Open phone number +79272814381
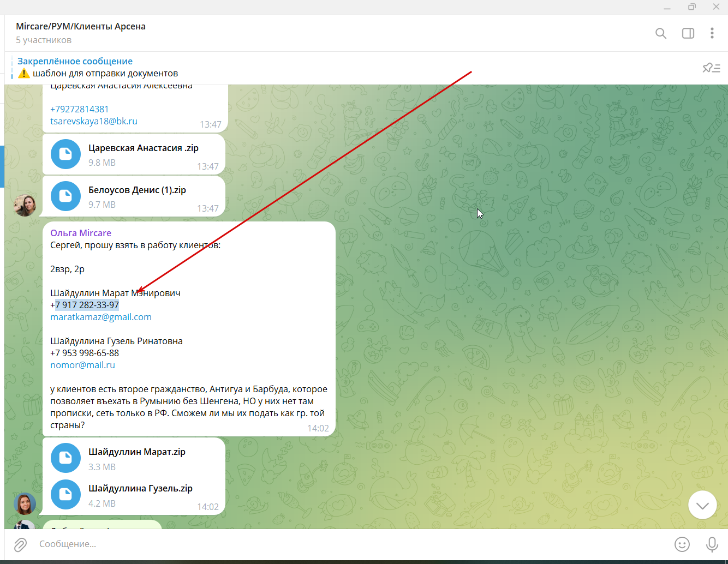Screen dimensions: 728x564 click(80, 109)
